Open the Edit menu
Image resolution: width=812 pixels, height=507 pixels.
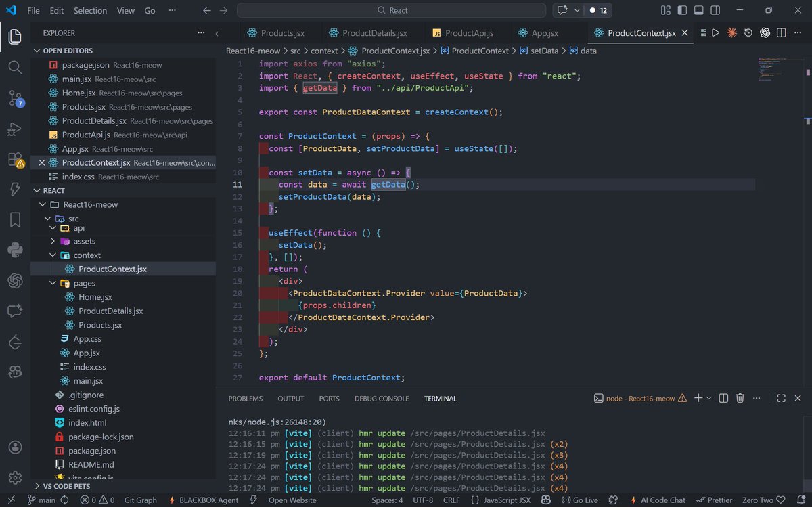pyautogui.click(x=57, y=10)
